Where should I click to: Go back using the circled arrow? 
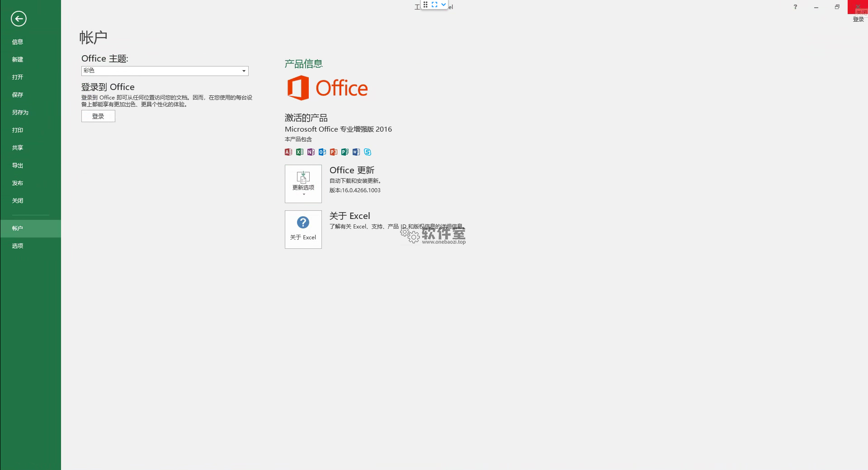pyautogui.click(x=19, y=19)
